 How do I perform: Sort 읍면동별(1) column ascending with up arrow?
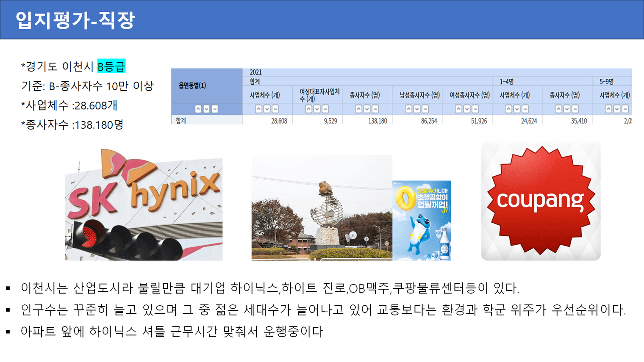click(198, 109)
